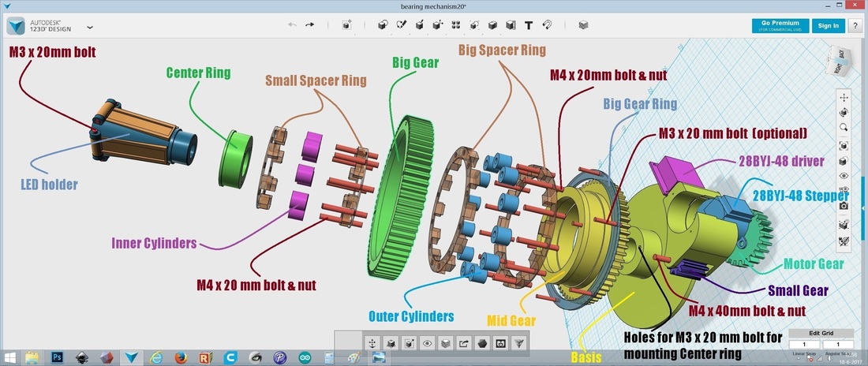868x366 pixels.
Task: Toggle grid visibility icon in navigation bar
Action: click(844, 225)
